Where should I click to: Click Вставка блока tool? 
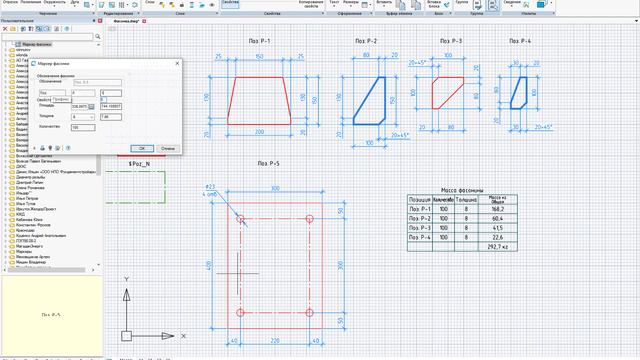[434, 4]
